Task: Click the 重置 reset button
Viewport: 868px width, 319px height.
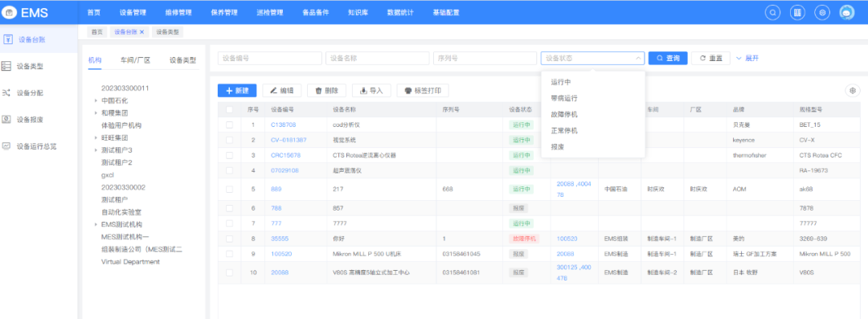Action: pyautogui.click(x=710, y=58)
